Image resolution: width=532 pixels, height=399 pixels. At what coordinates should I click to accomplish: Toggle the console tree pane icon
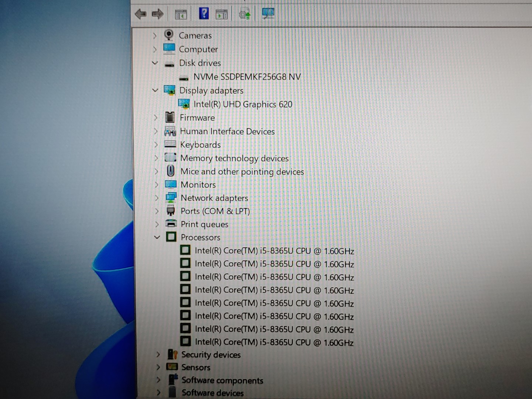(181, 14)
